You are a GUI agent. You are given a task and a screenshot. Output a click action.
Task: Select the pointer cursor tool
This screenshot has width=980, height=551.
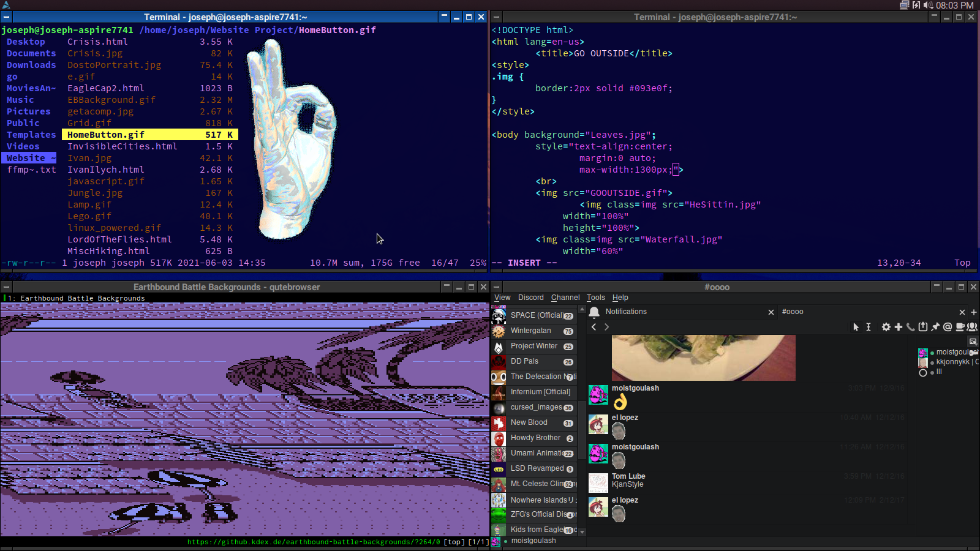[x=856, y=327]
